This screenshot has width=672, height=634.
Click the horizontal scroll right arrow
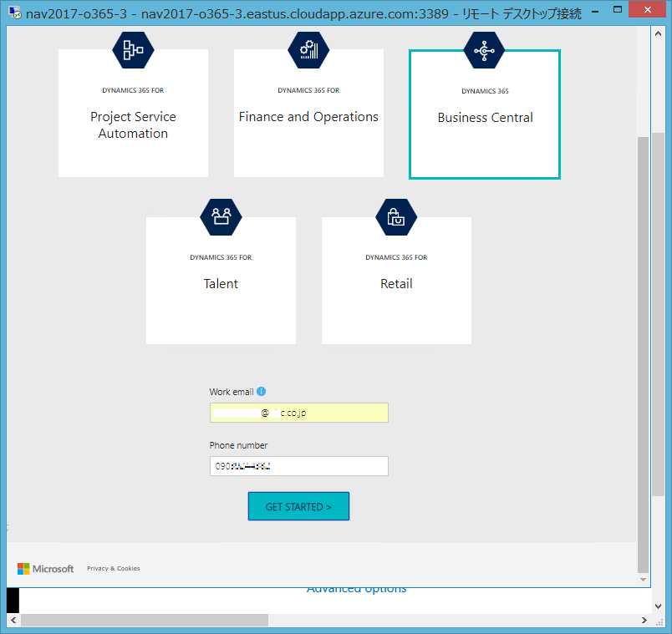tap(644, 620)
